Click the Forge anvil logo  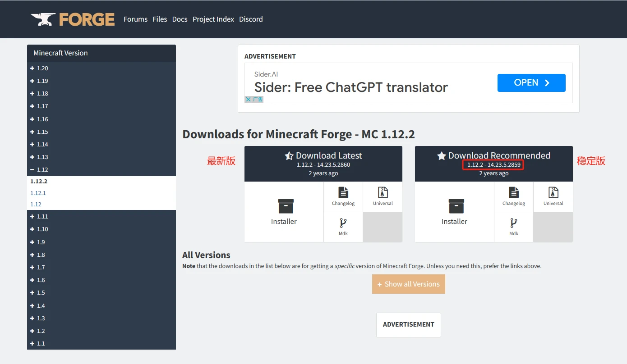(73, 19)
